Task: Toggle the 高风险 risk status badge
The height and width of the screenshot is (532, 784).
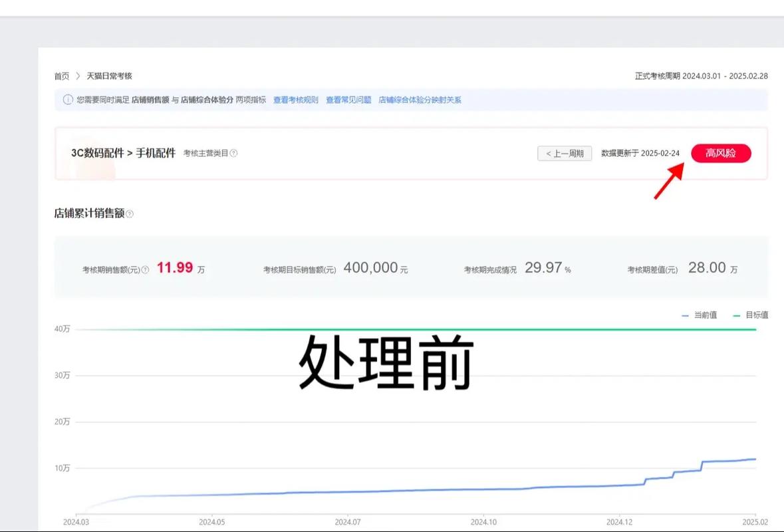Action: [721, 153]
